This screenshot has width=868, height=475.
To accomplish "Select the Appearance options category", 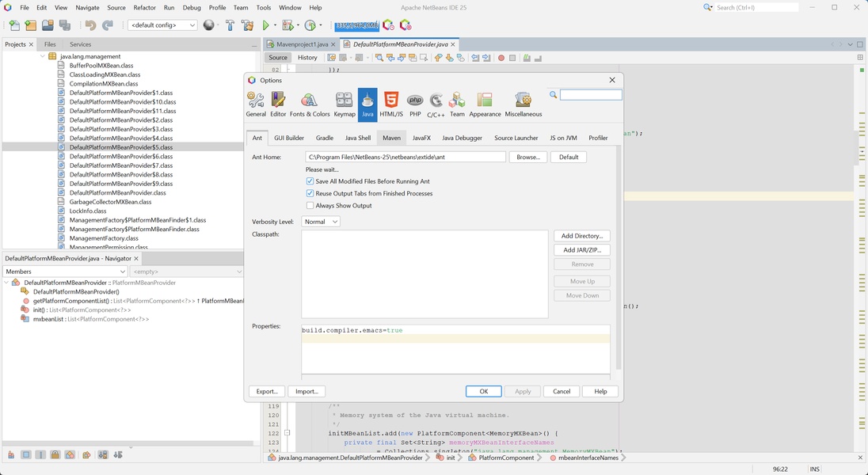I will pos(485,104).
